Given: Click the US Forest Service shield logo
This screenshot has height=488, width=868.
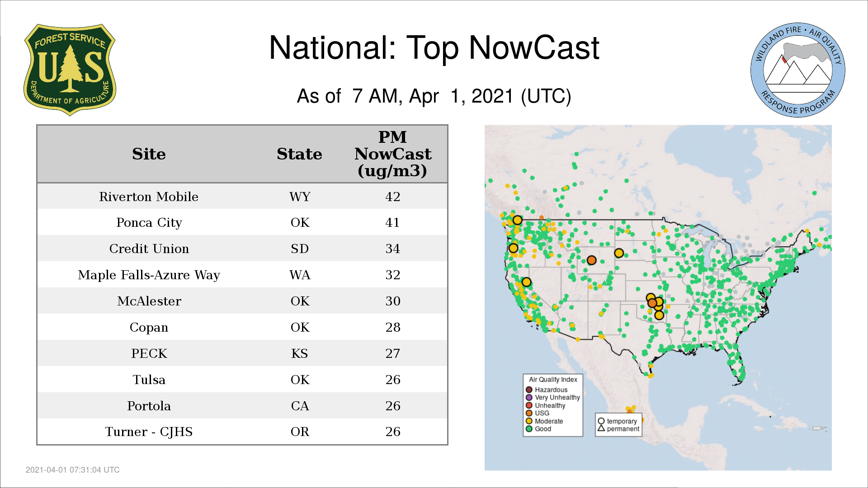Looking at the screenshot, I should [x=70, y=70].
